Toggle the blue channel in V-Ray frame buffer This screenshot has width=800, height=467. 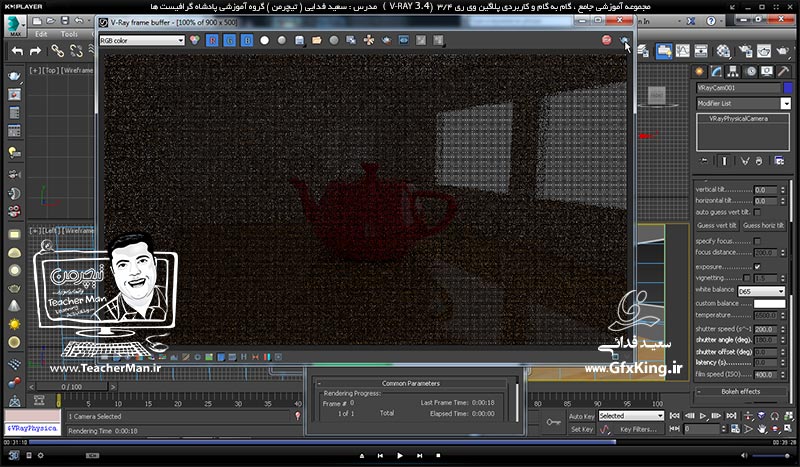point(246,40)
